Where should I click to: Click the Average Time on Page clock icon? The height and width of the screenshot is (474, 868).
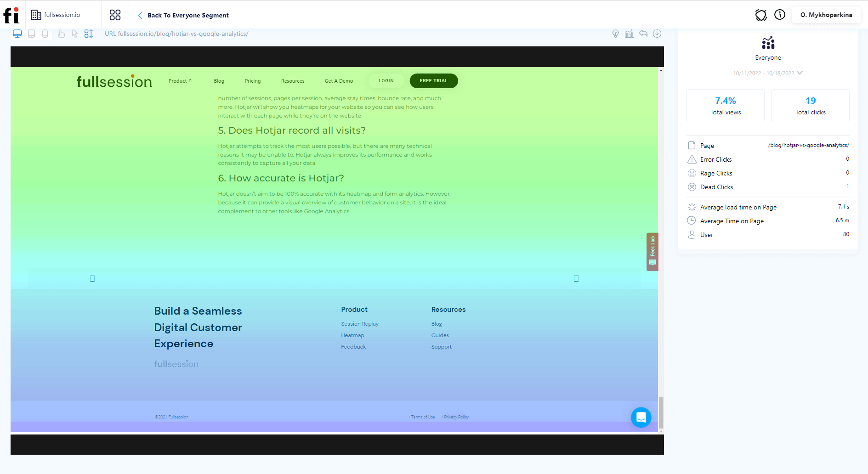[692, 220]
